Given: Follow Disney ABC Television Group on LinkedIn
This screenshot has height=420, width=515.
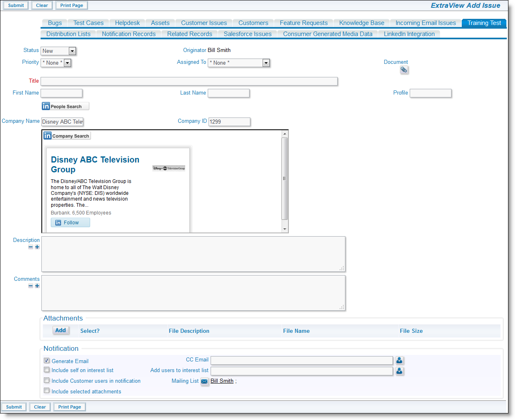Looking at the screenshot, I should click(70, 223).
